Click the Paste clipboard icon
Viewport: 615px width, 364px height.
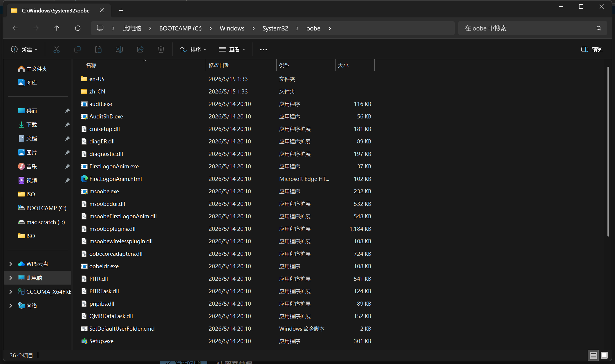pos(98,50)
